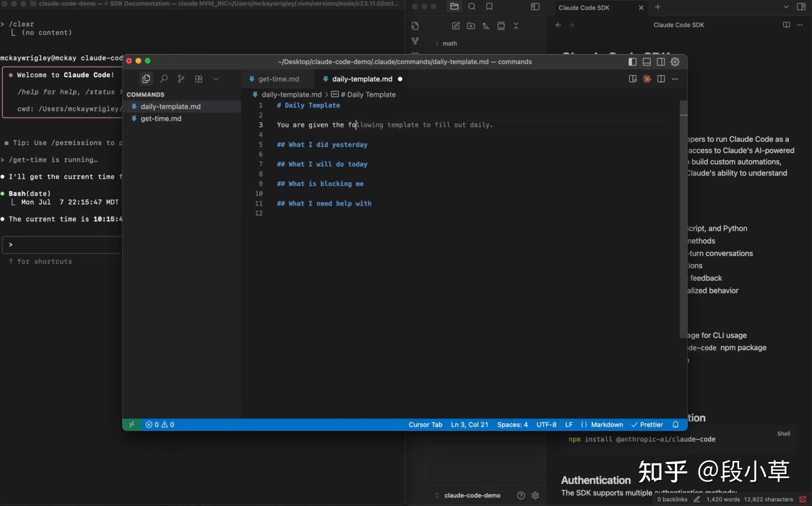Image resolution: width=812 pixels, height=506 pixels.
Task: Switch to the get-time.md editor tab
Action: click(x=278, y=79)
